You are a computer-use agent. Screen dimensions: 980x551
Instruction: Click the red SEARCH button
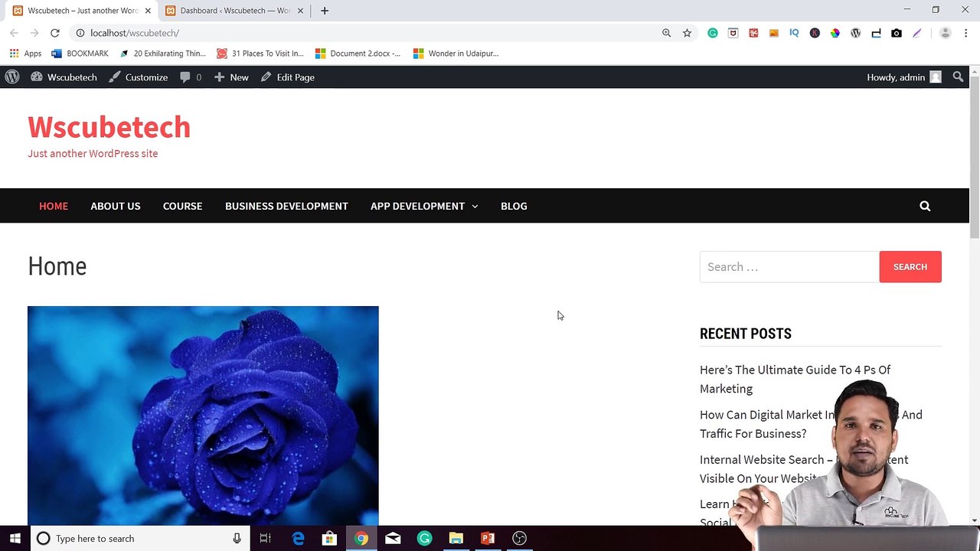tap(910, 267)
